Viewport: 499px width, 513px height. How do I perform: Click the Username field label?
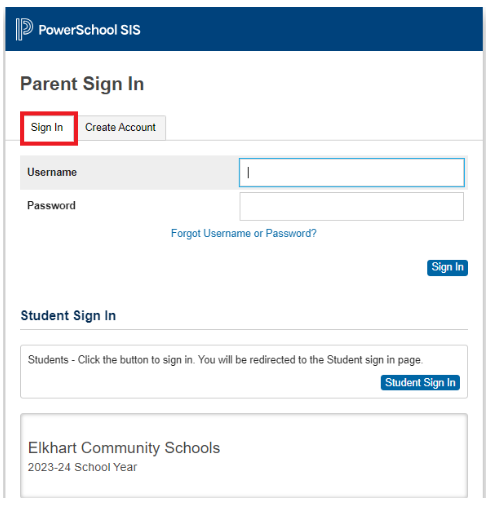click(52, 172)
